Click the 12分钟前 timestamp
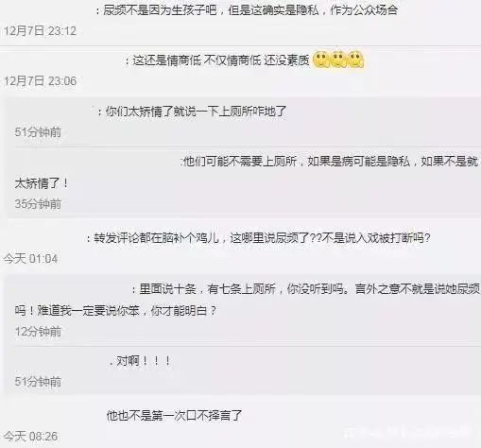 38,331
